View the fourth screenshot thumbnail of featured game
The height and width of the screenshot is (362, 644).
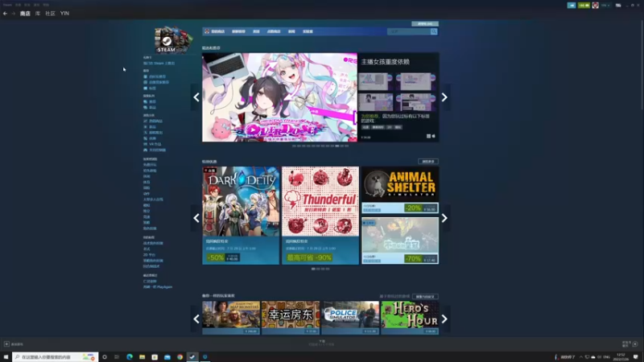click(415, 102)
